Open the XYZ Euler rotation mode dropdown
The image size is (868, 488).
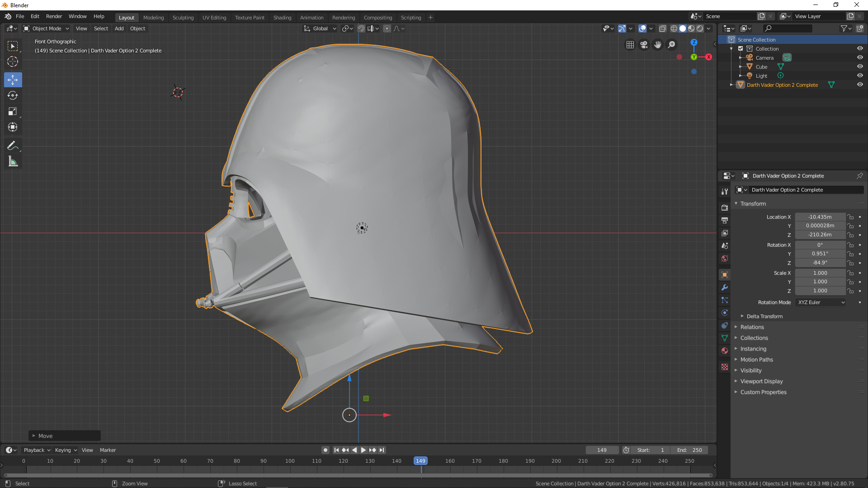[821, 302]
